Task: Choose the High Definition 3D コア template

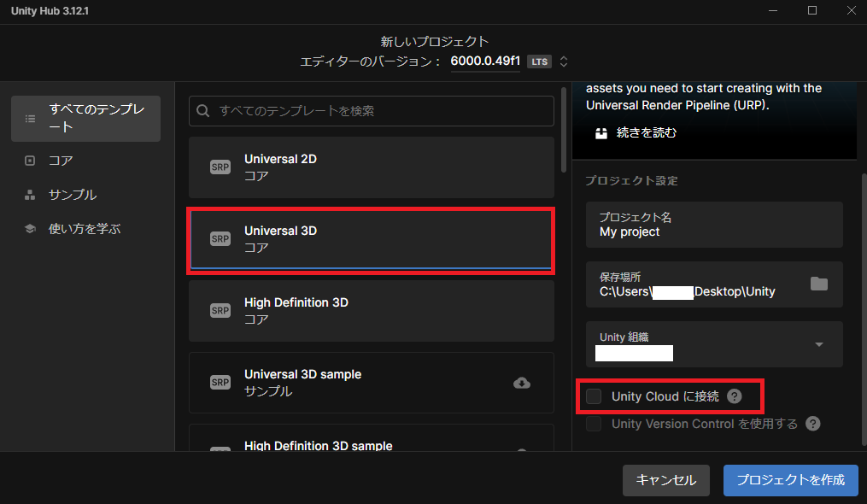Action: 372,311
